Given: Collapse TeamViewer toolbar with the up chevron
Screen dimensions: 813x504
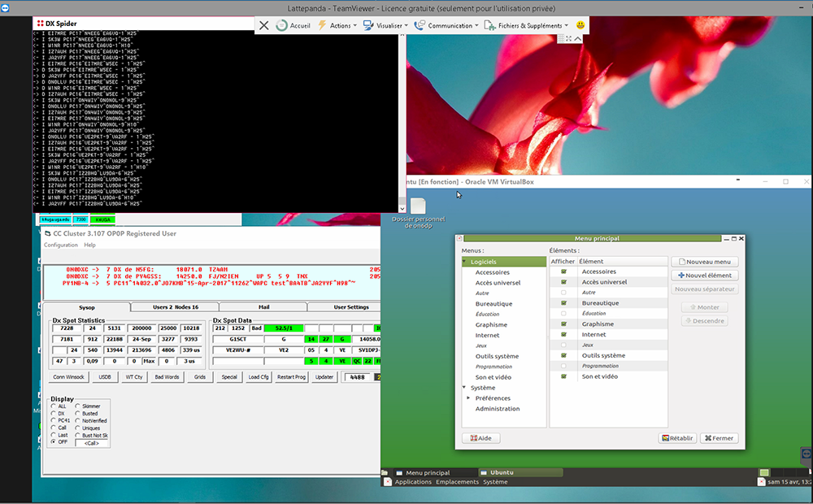Looking at the screenshot, I should pyautogui.click(x=577, y=39).
